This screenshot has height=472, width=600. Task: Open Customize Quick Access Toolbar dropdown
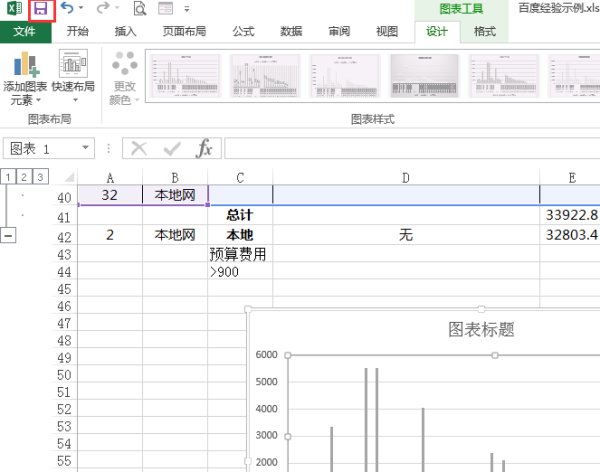click(187, 9)
